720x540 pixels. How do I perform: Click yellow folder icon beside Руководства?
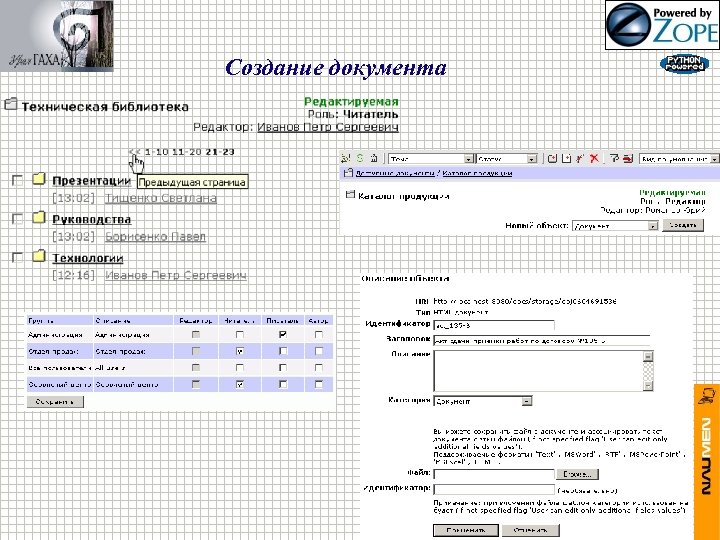[39, 217]
